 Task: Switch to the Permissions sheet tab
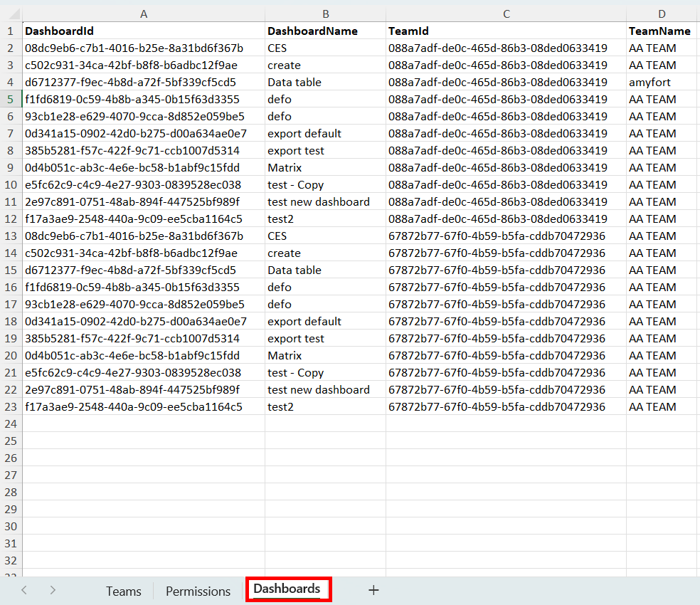pos(198,591)
